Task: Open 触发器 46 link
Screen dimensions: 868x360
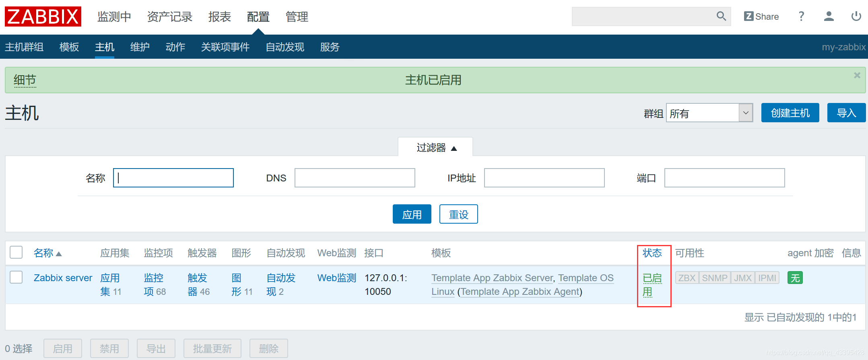Action: (198, 284)
